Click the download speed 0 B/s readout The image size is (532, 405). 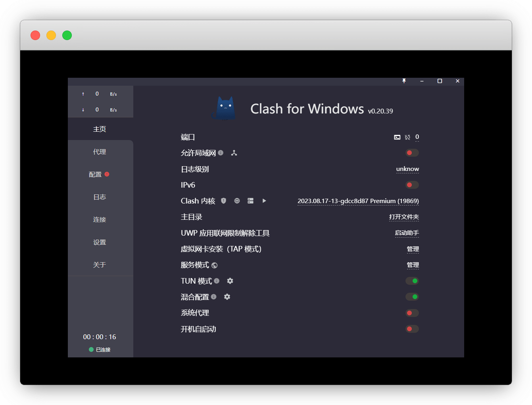(x=100, y=110)
